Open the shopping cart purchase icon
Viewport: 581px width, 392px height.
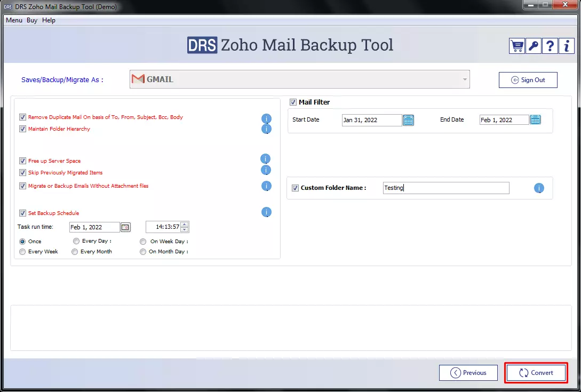point(516,46)
